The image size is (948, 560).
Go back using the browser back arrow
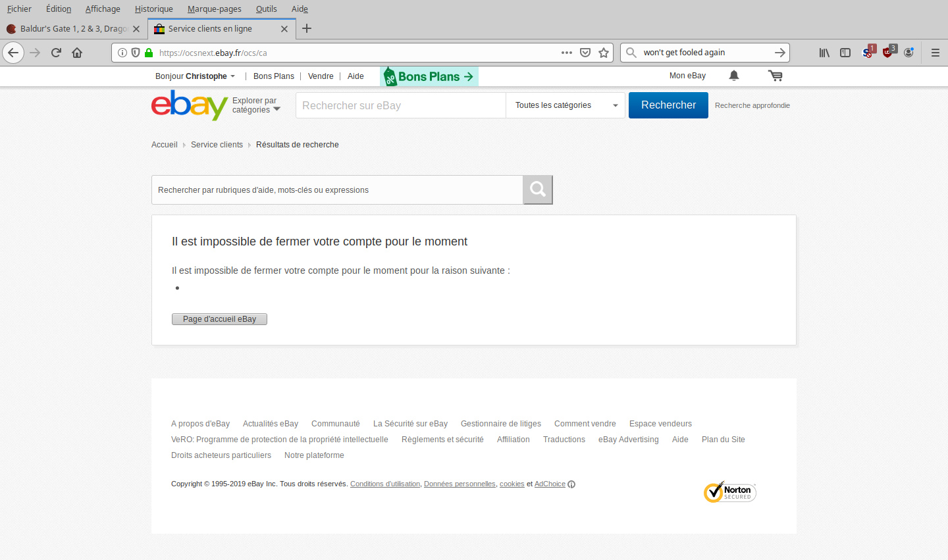pos(13,53)
